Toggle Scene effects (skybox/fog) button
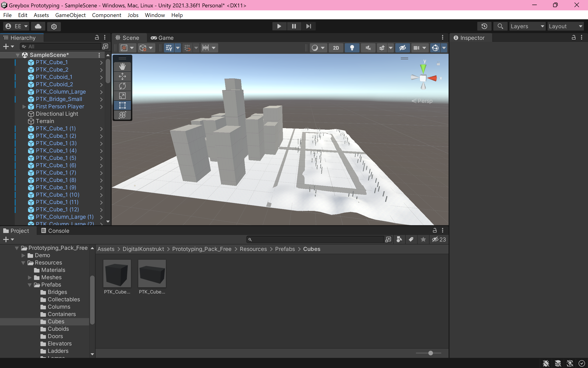This screenshot has height=368, width=588. (x=382, y=48)
